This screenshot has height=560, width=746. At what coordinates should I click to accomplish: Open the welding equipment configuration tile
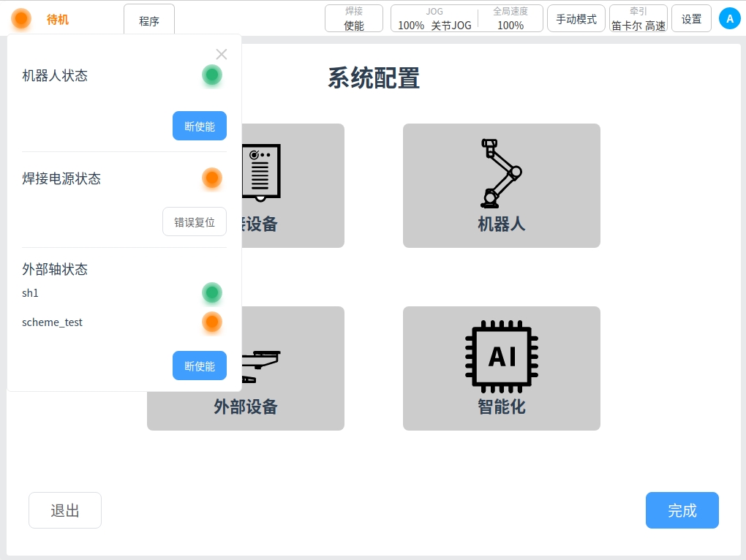coord(293,185)
